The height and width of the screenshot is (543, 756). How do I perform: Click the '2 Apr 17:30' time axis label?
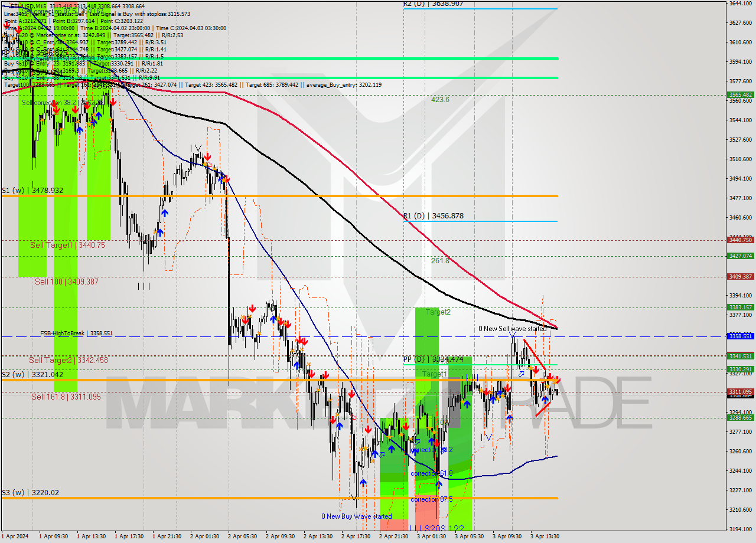(356, 537)
